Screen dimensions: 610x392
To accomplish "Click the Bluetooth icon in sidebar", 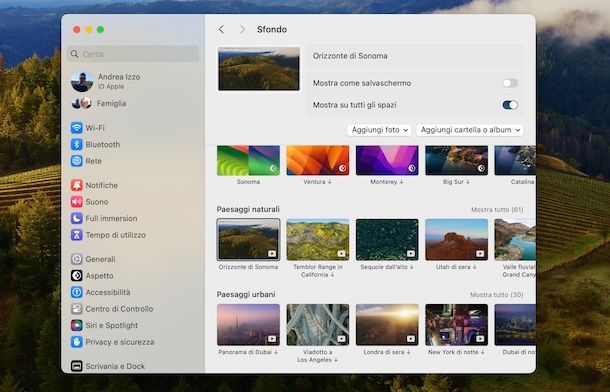I will tap(77, 144).
